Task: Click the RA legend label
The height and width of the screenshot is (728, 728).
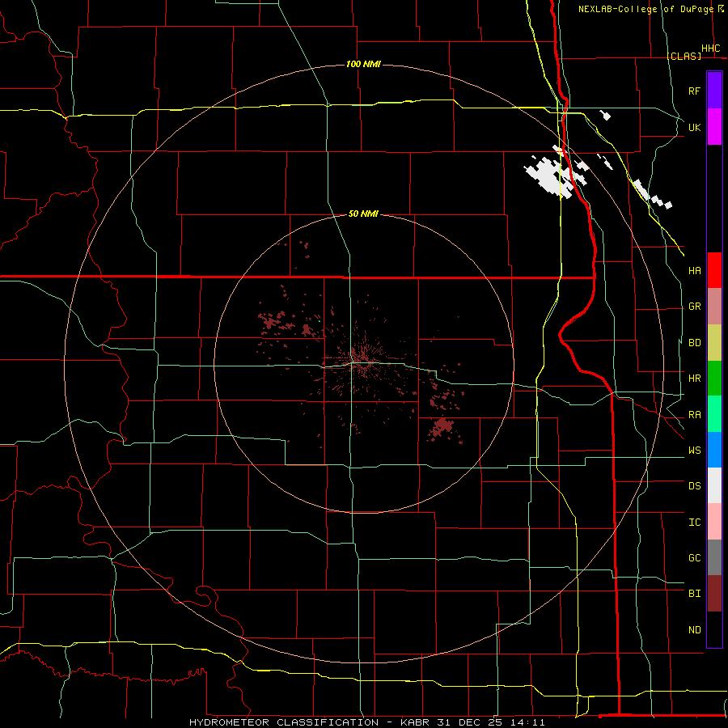Action: [x=694, y=415]
